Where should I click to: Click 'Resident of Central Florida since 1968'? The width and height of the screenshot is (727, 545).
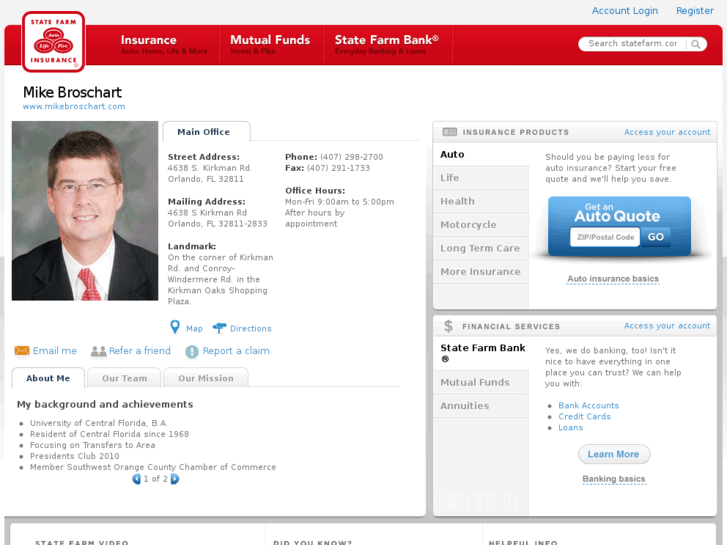click(x=109, y=434)
